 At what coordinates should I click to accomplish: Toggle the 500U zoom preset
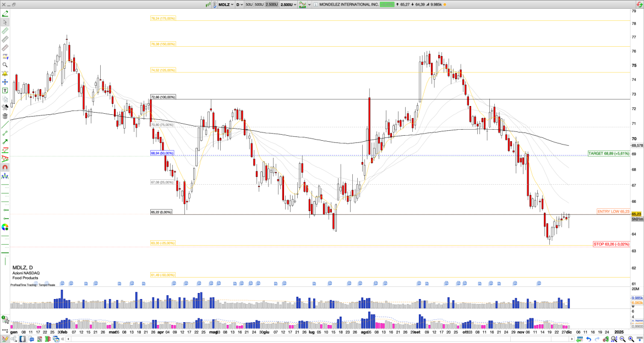pyautogui.click(x=259, y=4)
